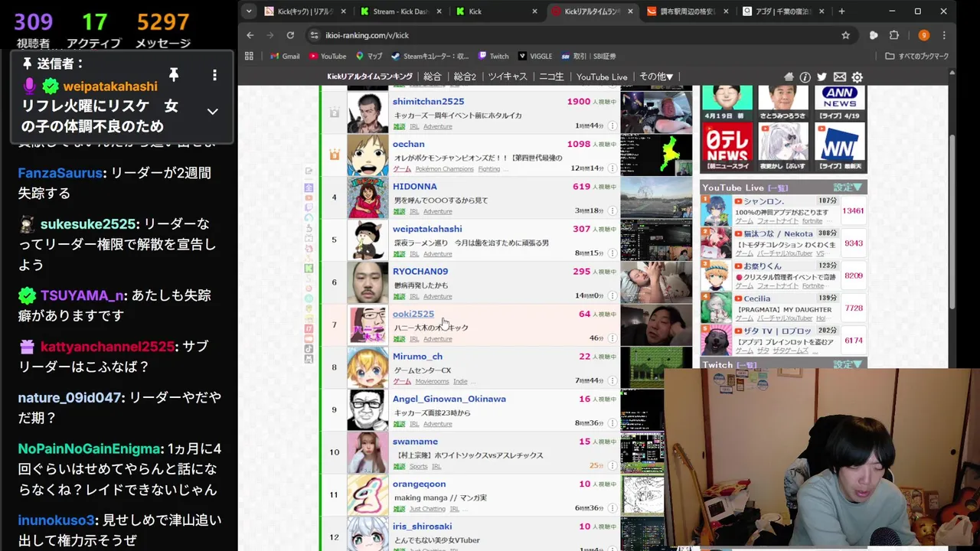Switch to Stream - Kick Dashboard tab
The height and width of the screenshot is (551, 980).
click(x=400, y=11)
